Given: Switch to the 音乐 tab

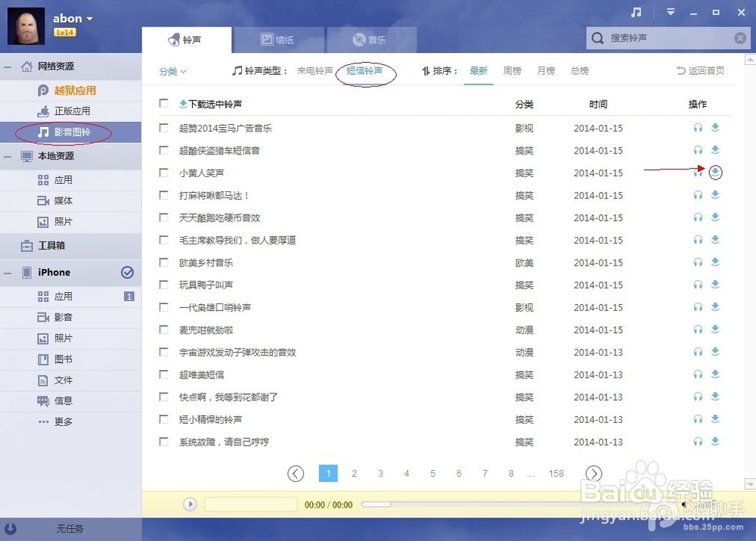Looking at the screenshot, I should point(370,38).
